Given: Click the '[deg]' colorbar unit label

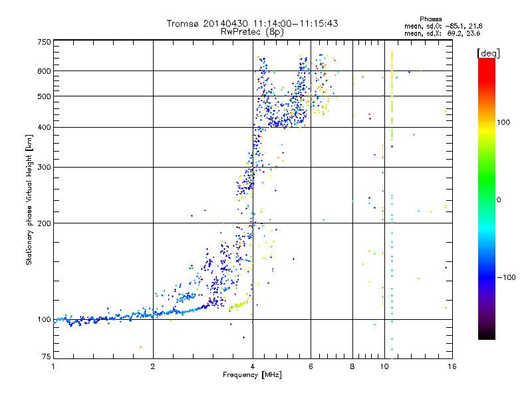Looking at the screenshot, I should [x=488, y=54].
